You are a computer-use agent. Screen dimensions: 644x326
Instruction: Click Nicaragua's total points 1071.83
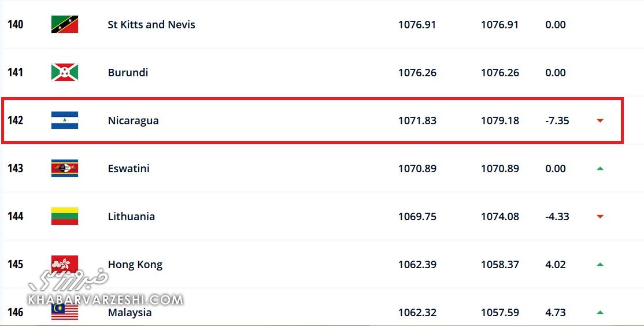(417, 121)
